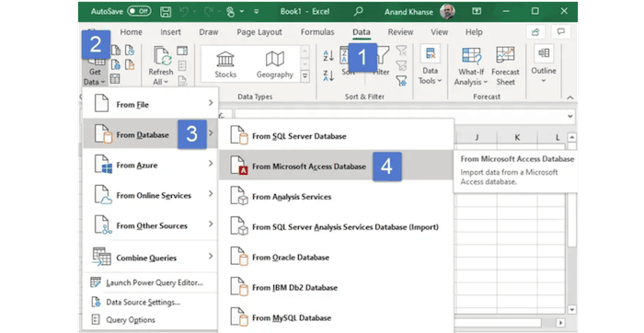Select the Geography data type

[275, 64]
